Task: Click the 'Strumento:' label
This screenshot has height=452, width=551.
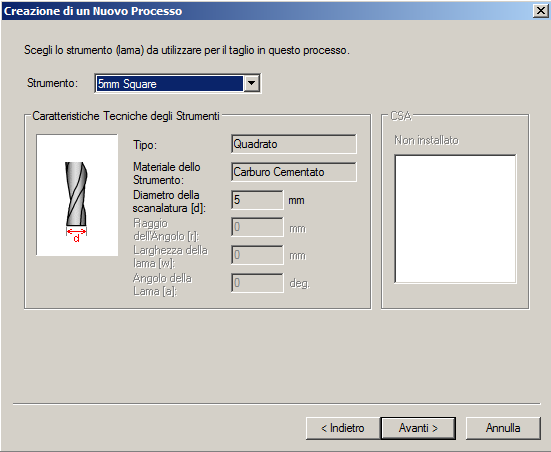Action: 52,83
